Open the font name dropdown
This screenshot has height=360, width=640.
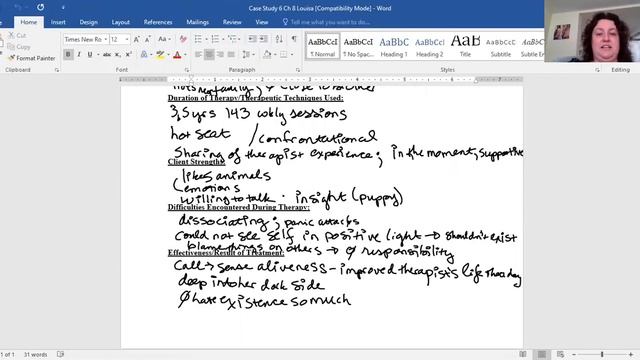[106, 39]
